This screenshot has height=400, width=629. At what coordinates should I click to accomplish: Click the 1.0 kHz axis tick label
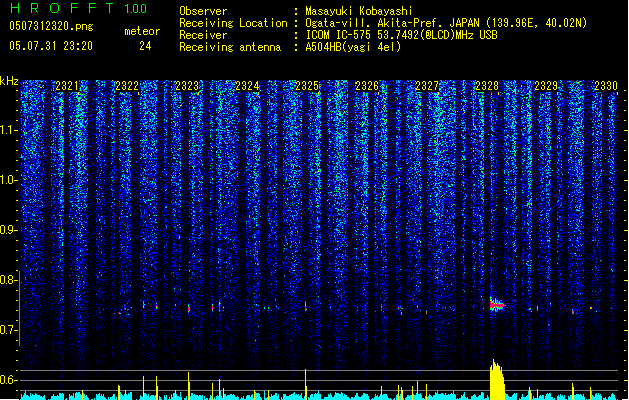tap(8, 180)
